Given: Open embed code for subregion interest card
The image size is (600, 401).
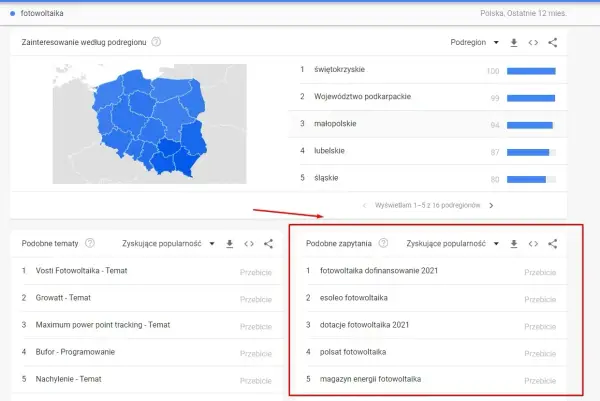Looking at the screenshot, I should point(533,42).
